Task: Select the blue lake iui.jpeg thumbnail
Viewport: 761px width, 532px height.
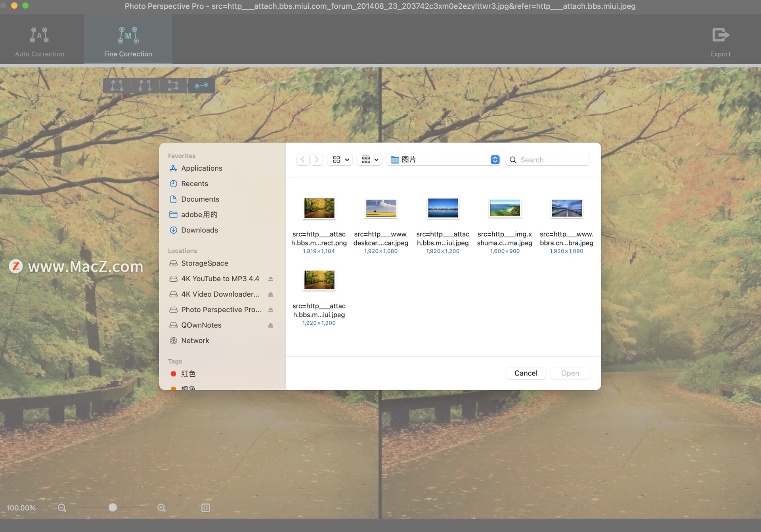Action: click(443, 208)
